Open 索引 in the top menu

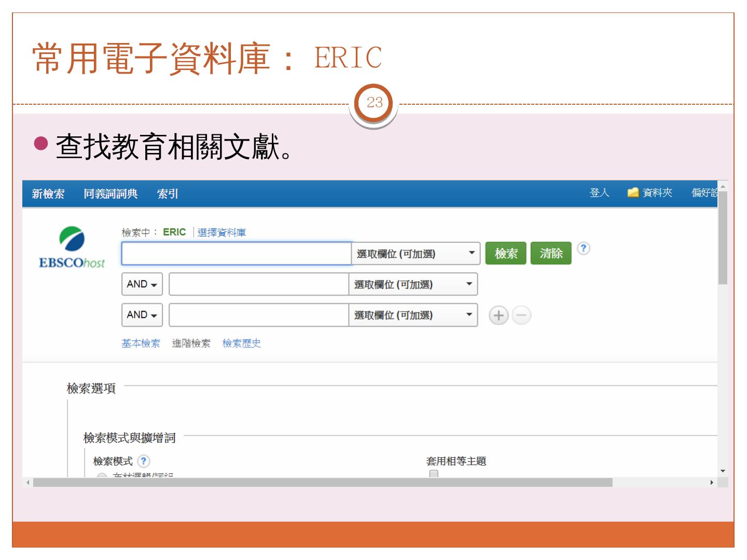(x=167, y=194)
